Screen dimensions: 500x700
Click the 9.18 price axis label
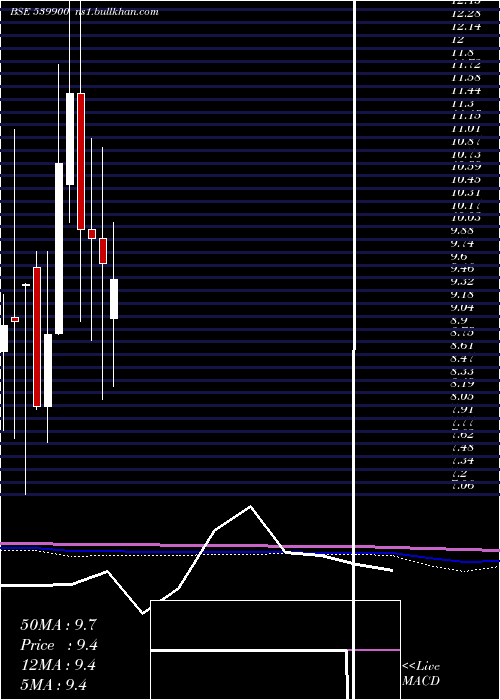[x=462, y=295]
